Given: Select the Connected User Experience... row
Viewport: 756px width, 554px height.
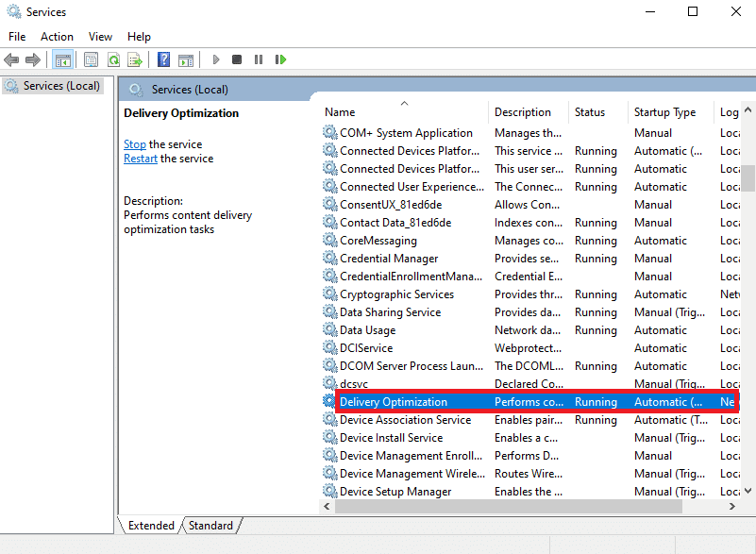Looking at the screenshot, I should (x=530, y=187).
